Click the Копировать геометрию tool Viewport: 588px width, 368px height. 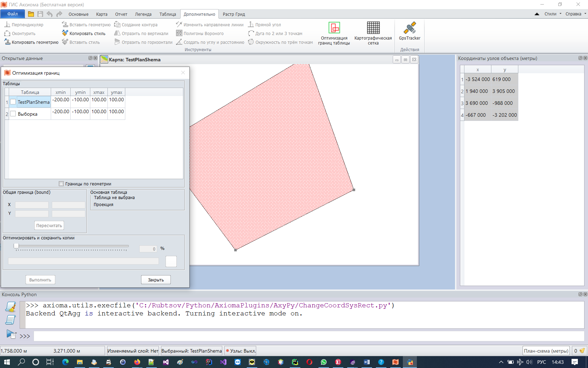(x=31, y=42)
